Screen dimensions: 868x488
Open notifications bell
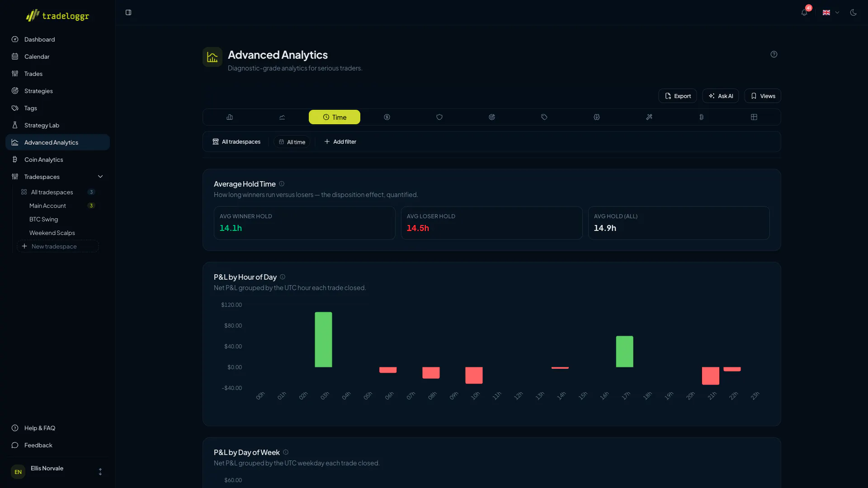(x=804, y=13)
